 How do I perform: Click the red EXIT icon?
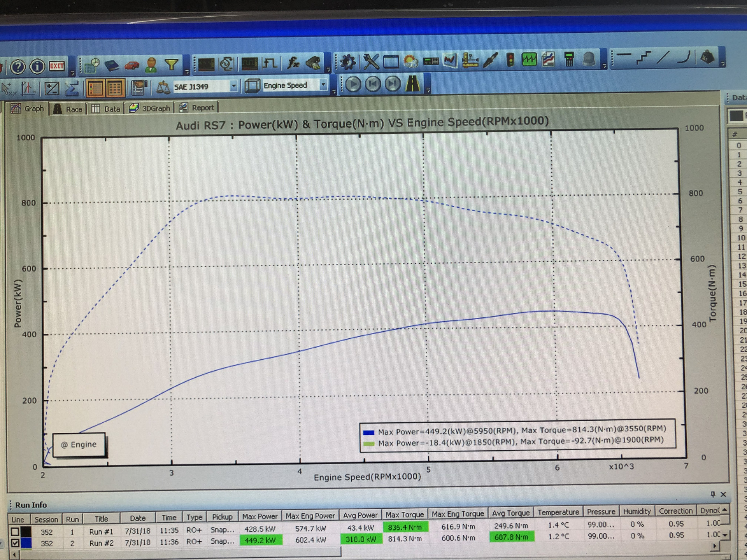pos(57,66)
